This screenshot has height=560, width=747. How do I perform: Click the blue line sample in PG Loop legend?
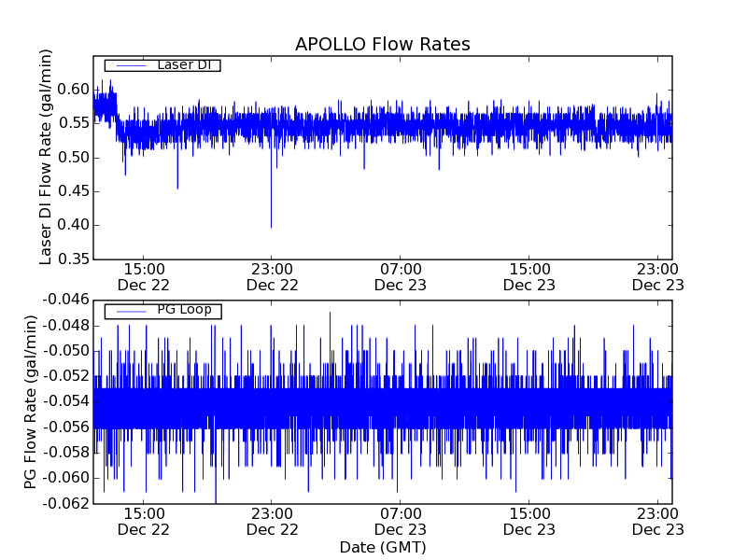pyautogui.click(x=129, y=311)
